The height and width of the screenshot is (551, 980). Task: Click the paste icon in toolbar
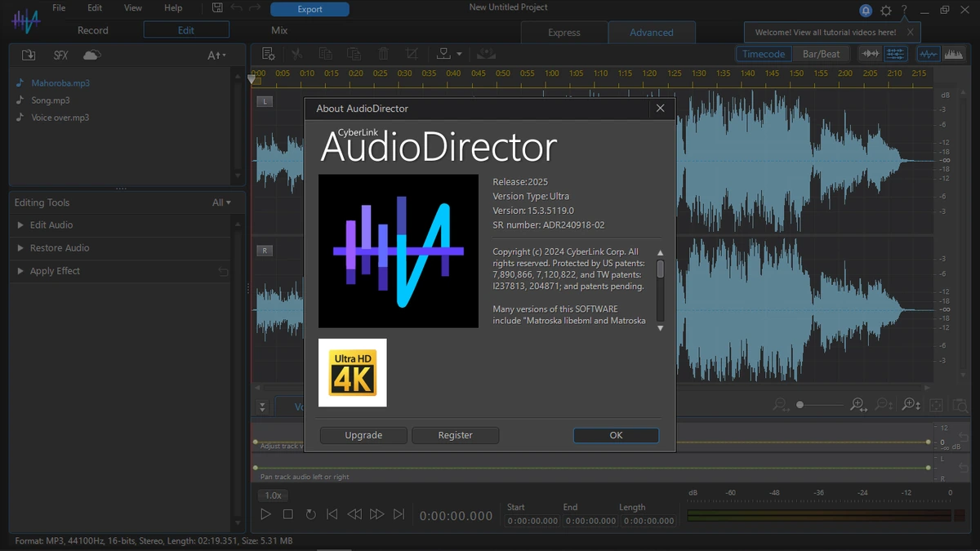click(x=354, y=54)
